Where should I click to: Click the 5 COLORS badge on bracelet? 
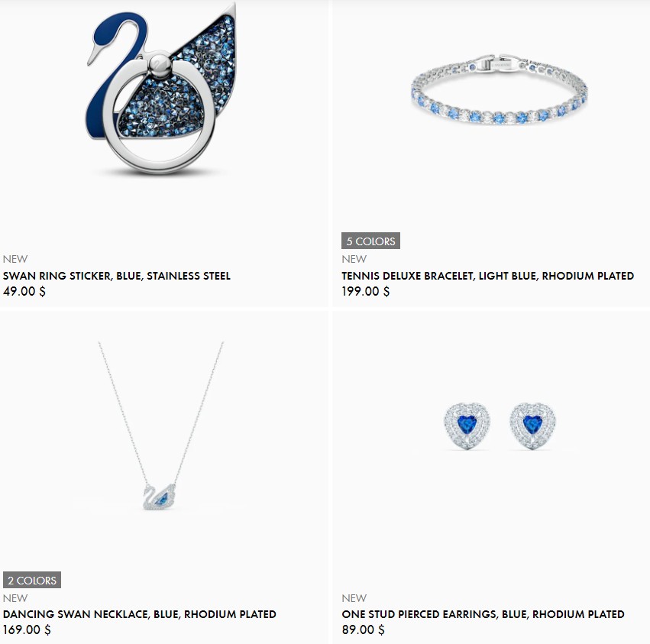370,241
